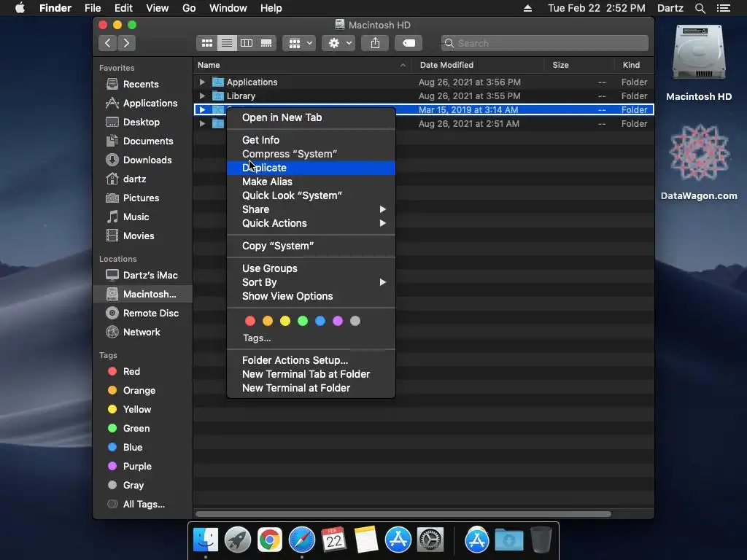Focus the Finder Search field
This screenshot has height=560, width=747.
(544, 43)
